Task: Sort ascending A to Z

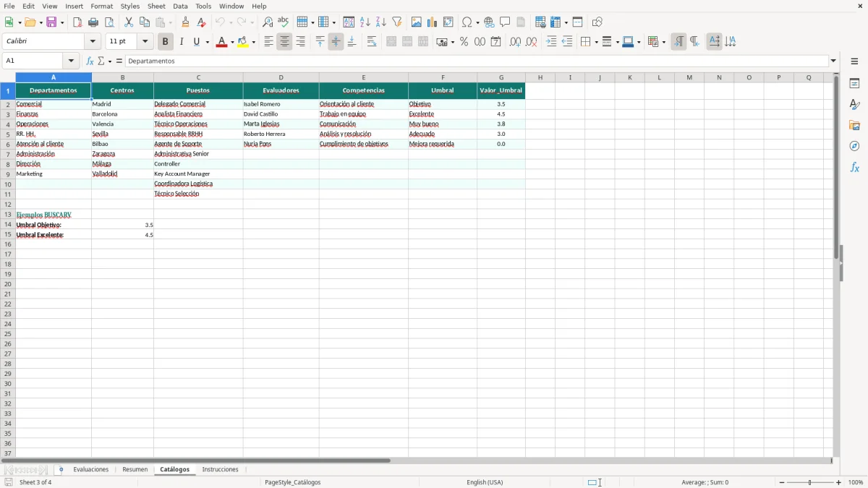Action: pos(365,22)
